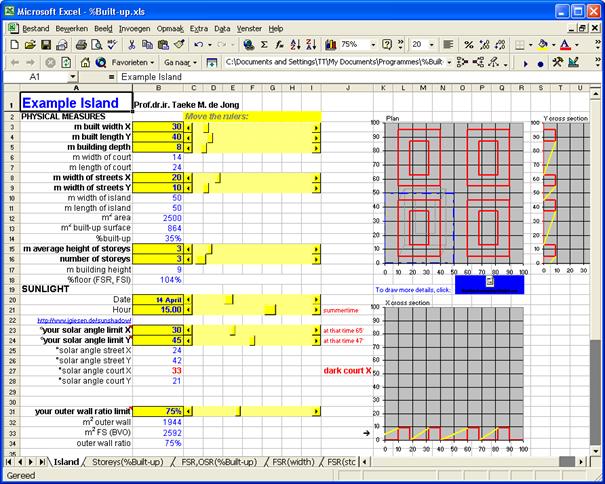Expand the address path dropdown arrow

[449, 62]
